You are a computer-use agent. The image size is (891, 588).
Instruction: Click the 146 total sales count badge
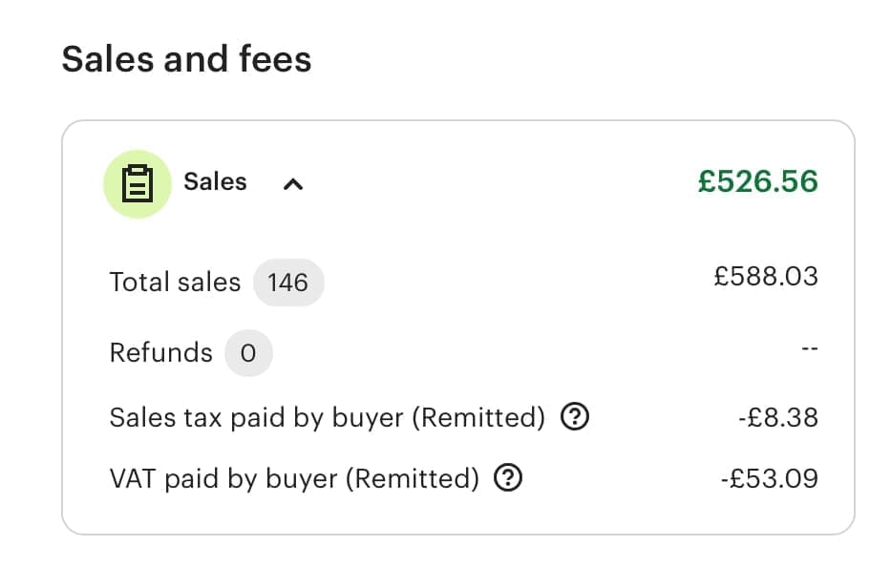point(288,283)
